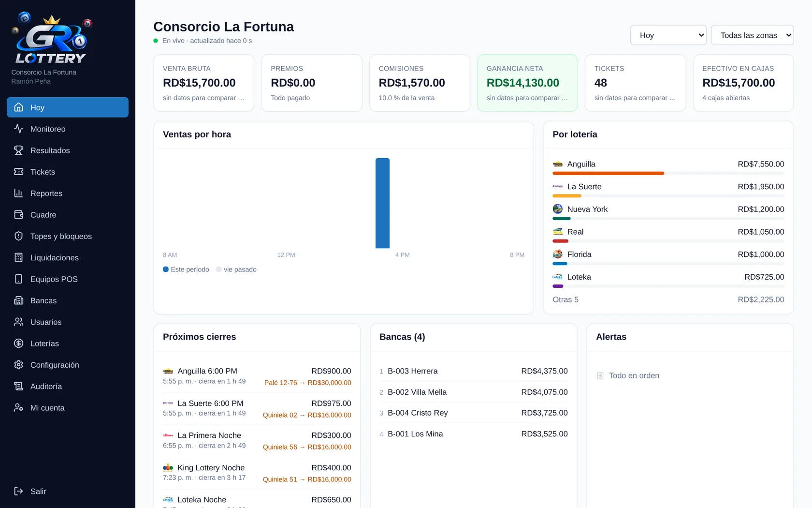Click the Bancas building icon
Image resolution: width=812 pixels, height=508 pixels.
pos(18,300)
